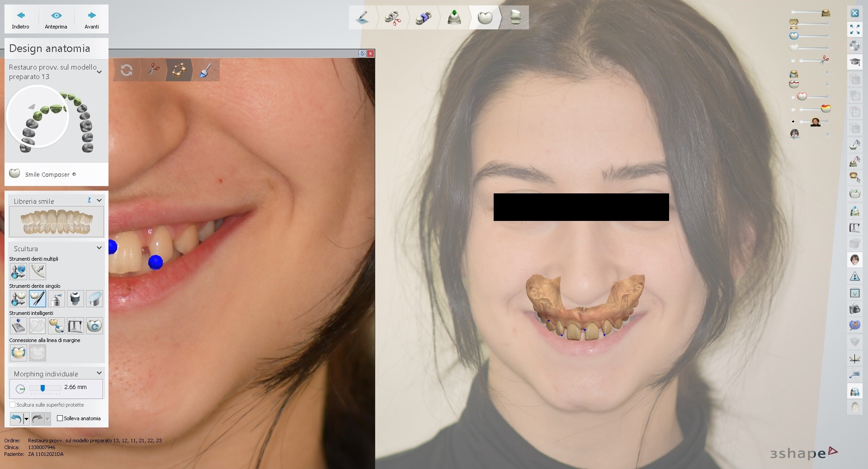Select the smile library teeth thumbnail

(x=57, y=221)
